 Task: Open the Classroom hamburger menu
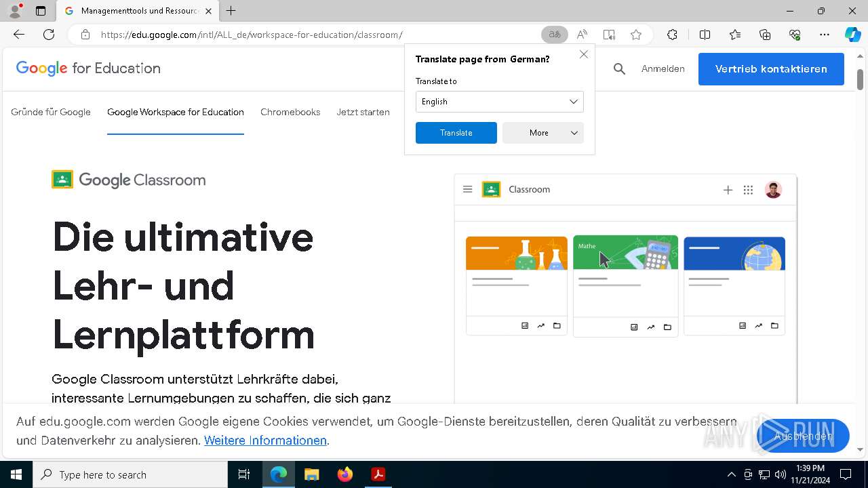467,189
